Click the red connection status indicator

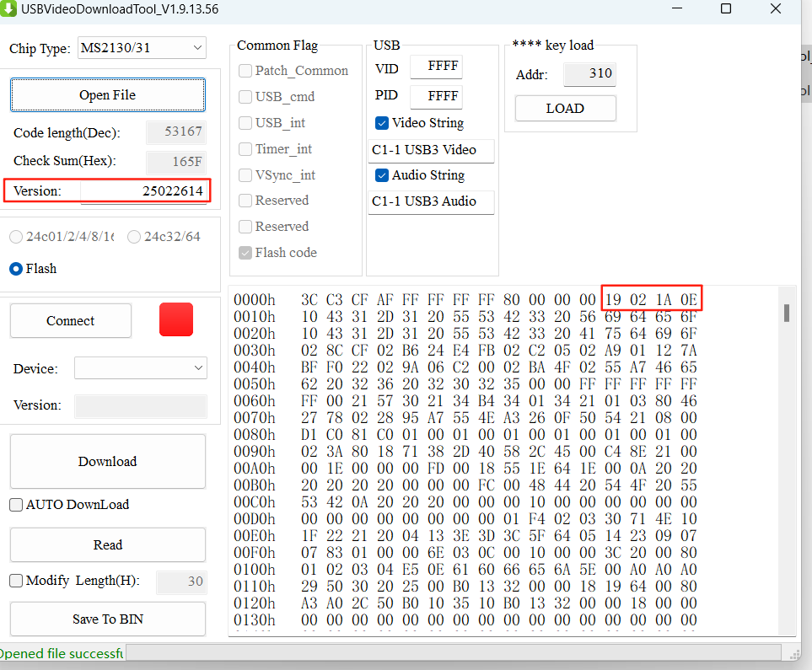coord(175,320)
